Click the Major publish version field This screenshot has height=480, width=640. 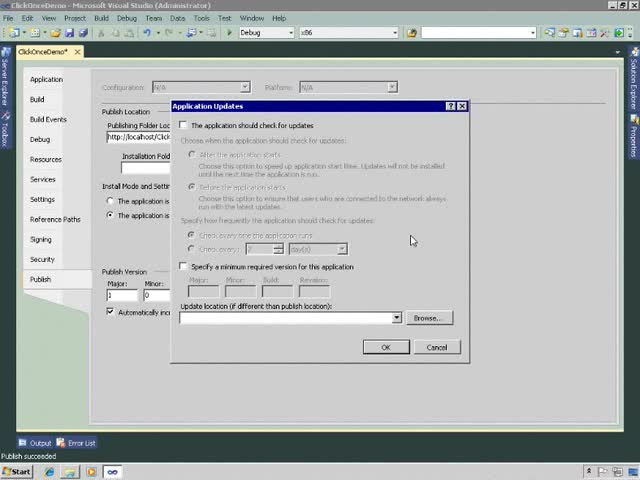[122, 295]
